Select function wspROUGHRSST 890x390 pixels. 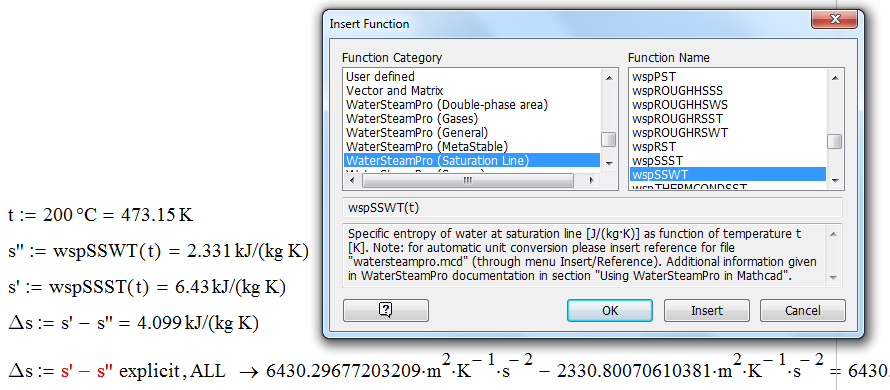tap(728, 119)
